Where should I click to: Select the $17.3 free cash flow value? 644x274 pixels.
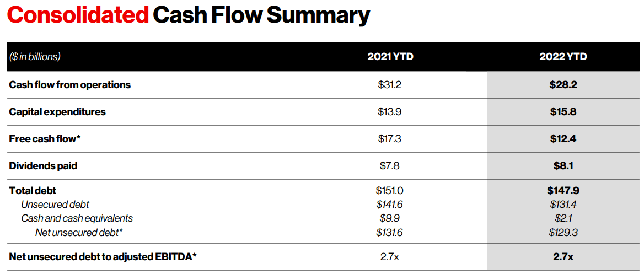(x=390, y=139)
